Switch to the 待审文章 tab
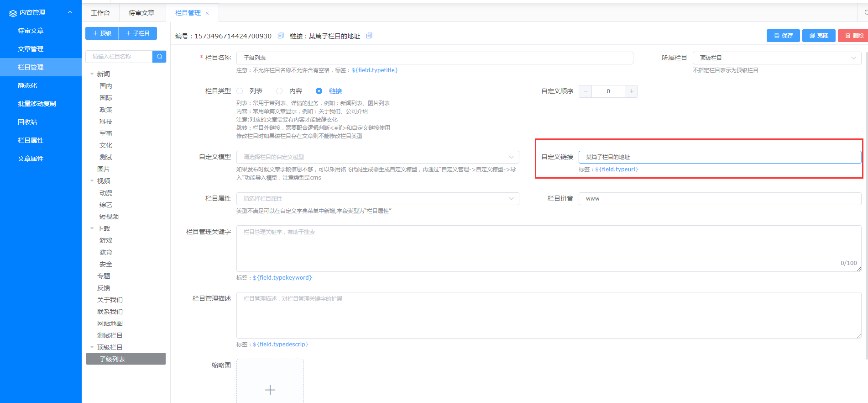 141,13
